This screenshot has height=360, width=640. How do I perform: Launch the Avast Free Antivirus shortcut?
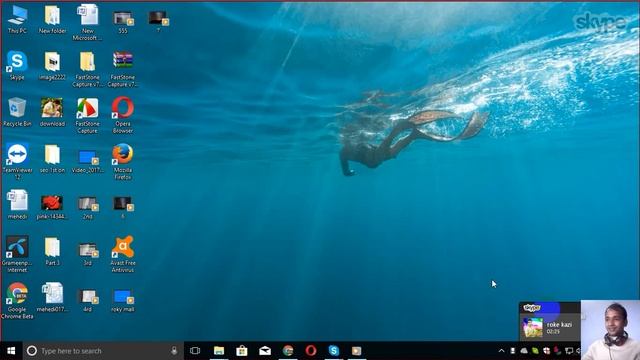point(123,254)
